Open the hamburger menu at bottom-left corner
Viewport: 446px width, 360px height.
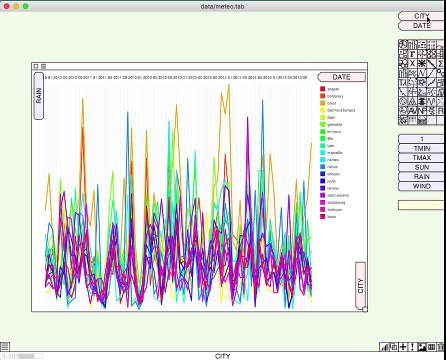click(x=5, y=347)
